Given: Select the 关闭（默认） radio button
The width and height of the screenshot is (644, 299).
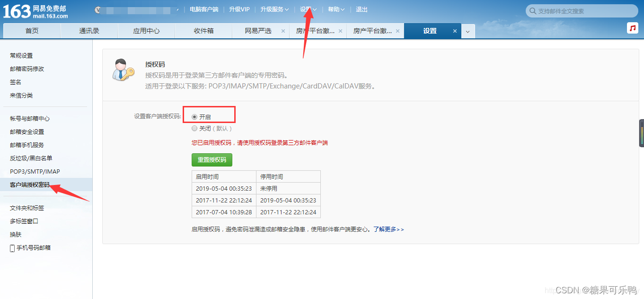Looking at the screenshot, I should coord(194,128).
